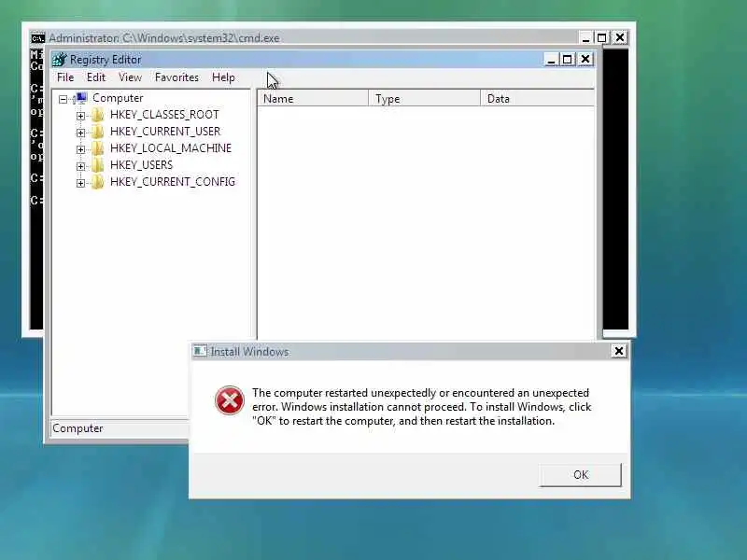
Task: Open the View menu in Registry Editor
Action: coord(130,77)
